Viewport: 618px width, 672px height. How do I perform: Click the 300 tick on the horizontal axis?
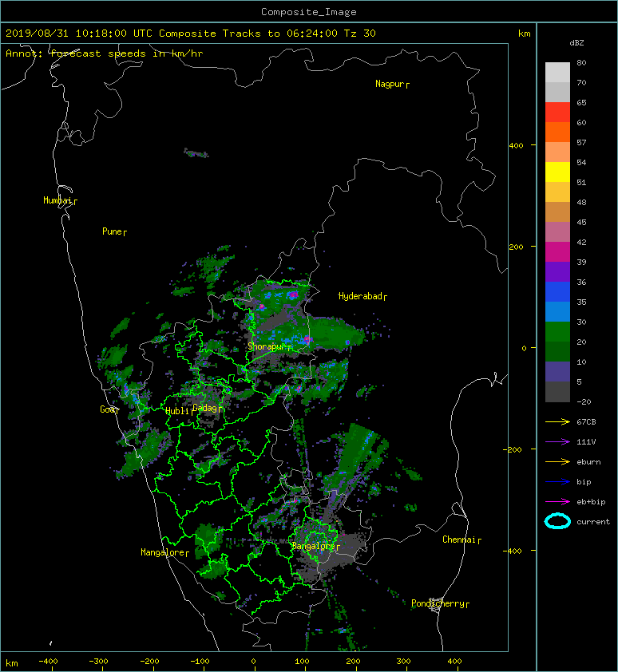click(403, 662)
